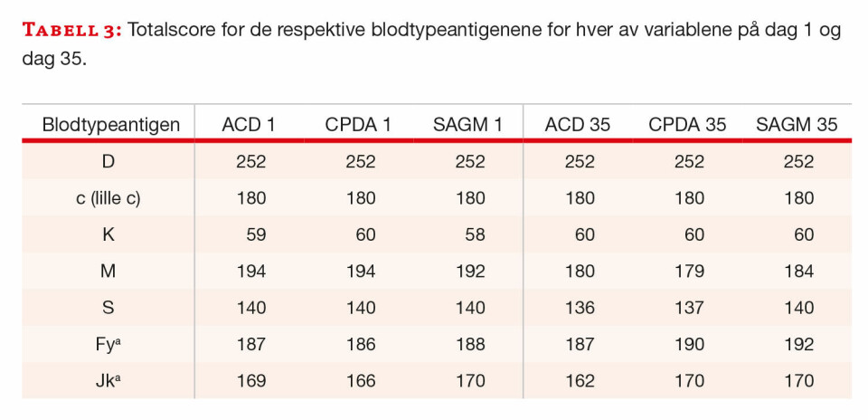
Task: Click the K value 59 under ACD 1
Action: click(x=256, y=234)
